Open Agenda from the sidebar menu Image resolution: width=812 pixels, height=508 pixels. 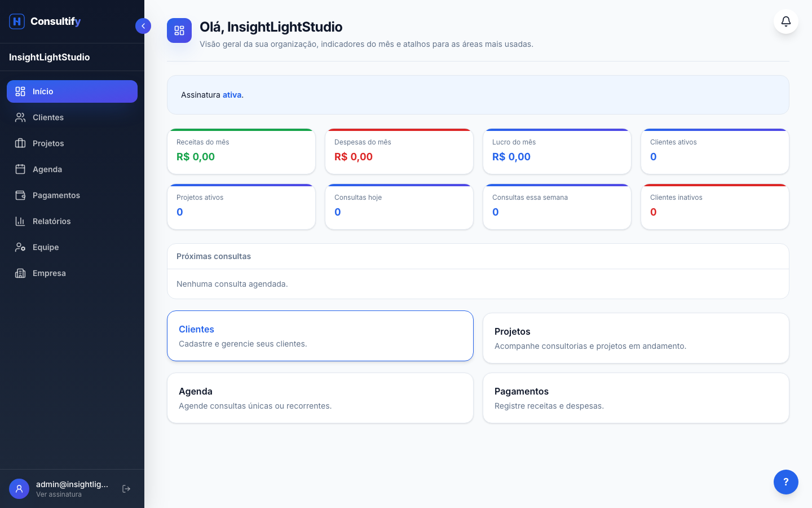pos(72,169)
